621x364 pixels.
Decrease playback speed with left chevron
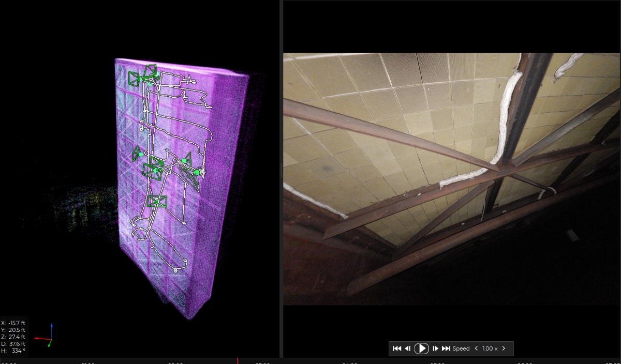[x=476, y=348]
